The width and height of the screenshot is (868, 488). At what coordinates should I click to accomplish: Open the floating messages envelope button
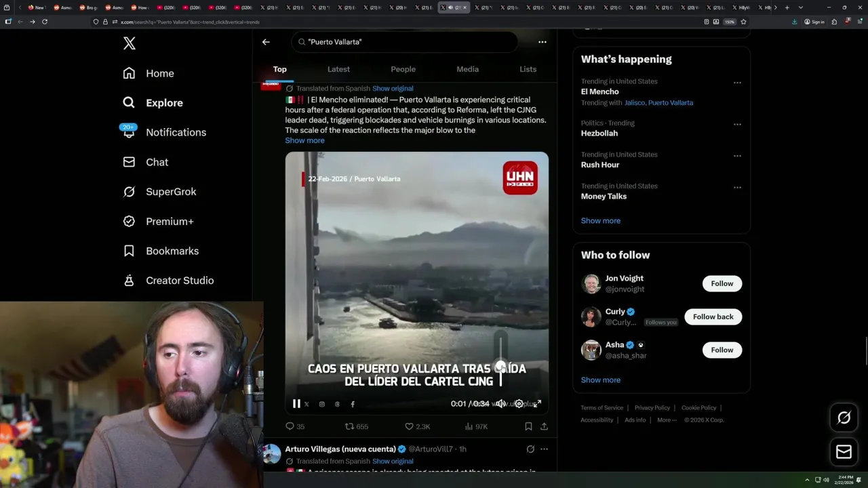tap(844, 451)
